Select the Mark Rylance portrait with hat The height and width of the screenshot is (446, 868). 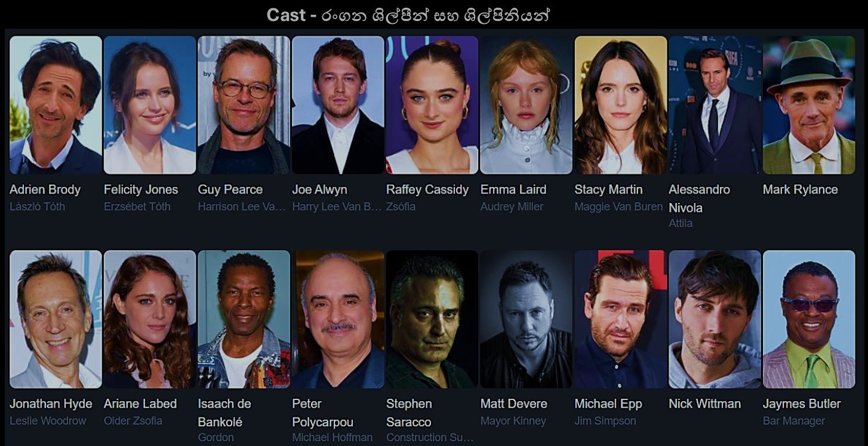pos(809,105)
